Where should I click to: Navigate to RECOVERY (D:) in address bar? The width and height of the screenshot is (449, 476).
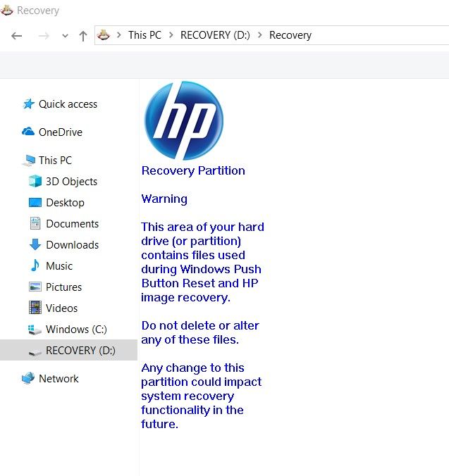(x=215, y=35)
